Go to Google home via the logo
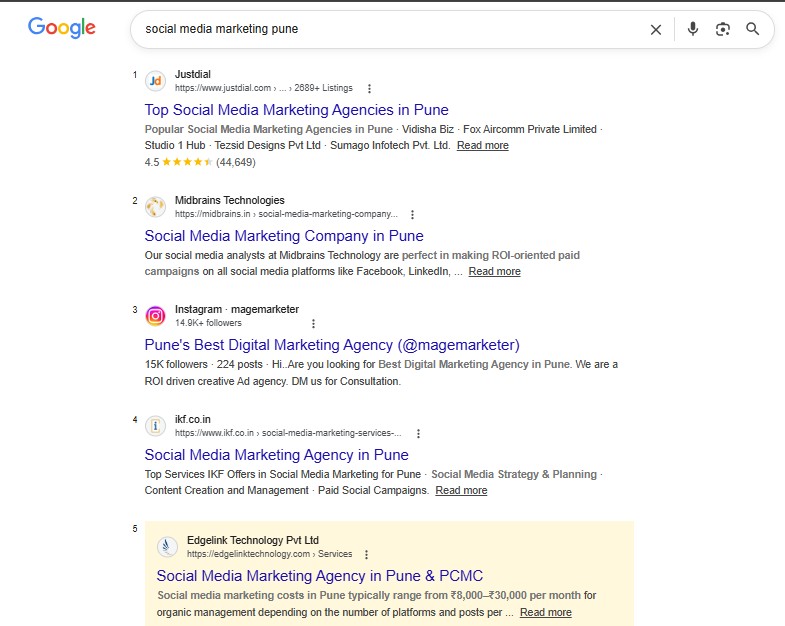The width and height of the screenshot is (785, 626). point(62,27)
